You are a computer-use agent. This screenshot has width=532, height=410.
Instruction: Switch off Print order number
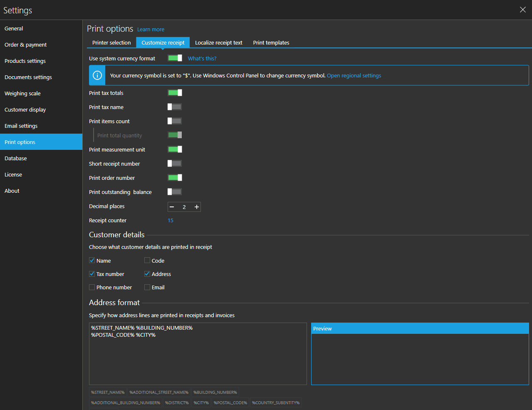tap(175, 178)
